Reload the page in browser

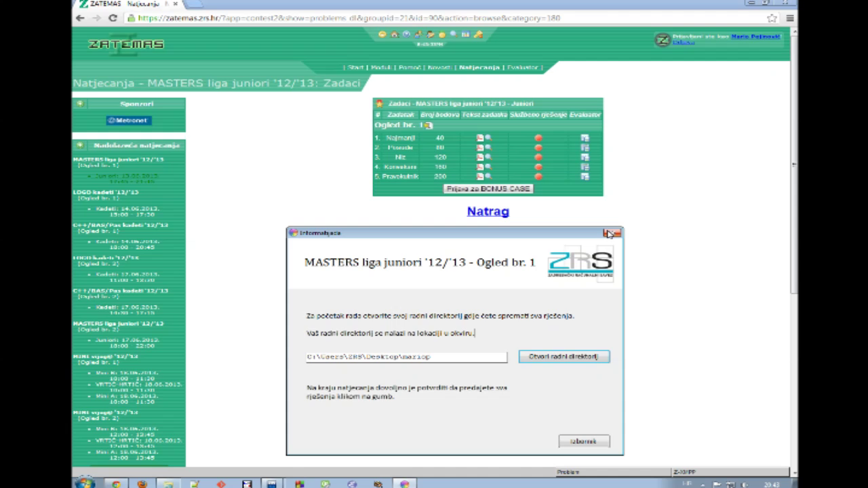click(113, 18)
